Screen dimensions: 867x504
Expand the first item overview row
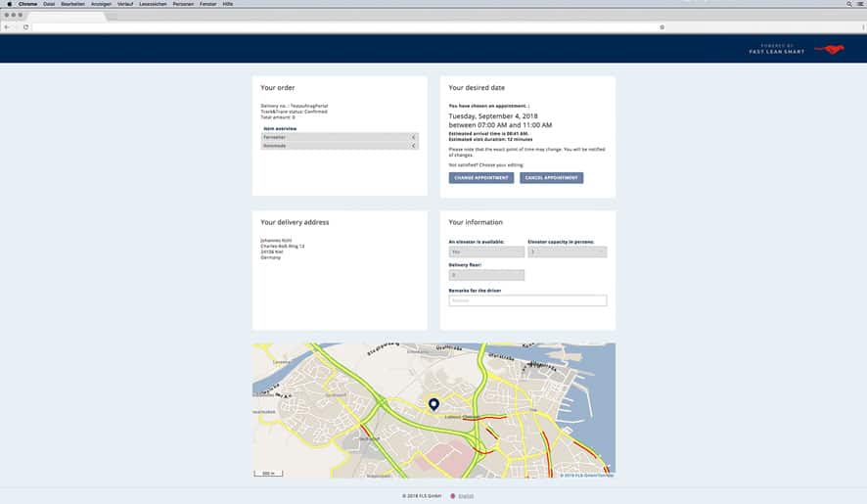tap(340, 137)
